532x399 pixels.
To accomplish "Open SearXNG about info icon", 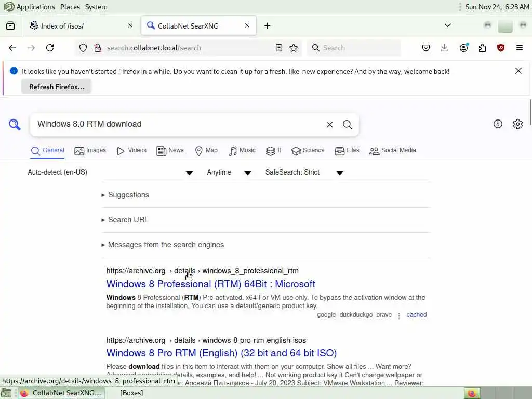I will [498, 124].
